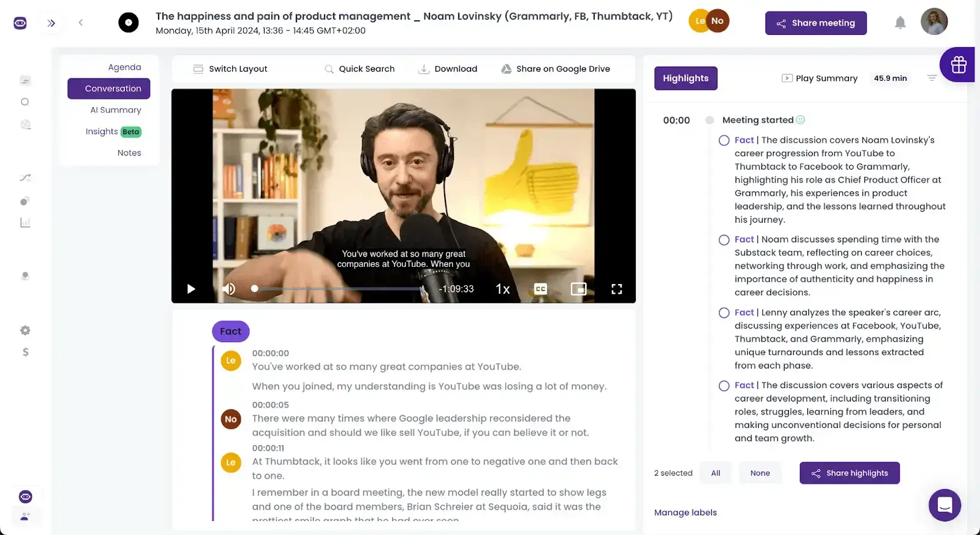
Task: Open the notifications bell
Action: click(900, 23)
